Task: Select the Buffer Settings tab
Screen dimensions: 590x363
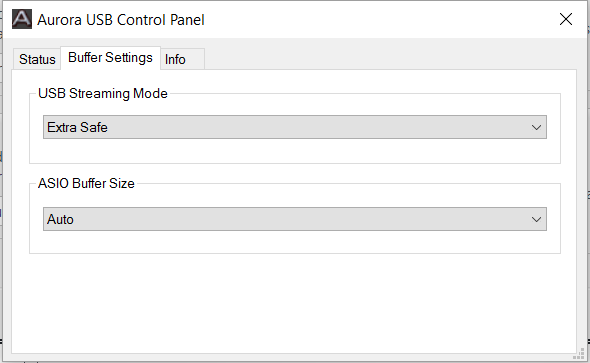Action: tap(110, 58)
